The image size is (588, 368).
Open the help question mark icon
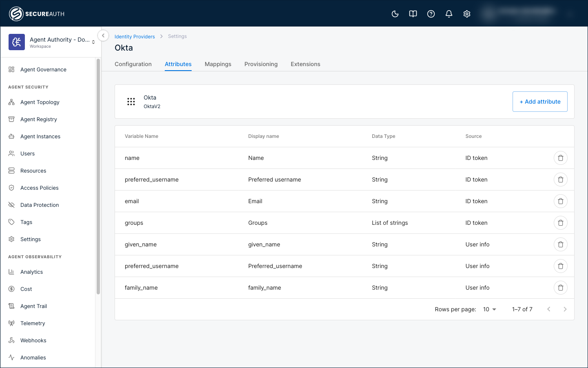[x=431, y=14]
